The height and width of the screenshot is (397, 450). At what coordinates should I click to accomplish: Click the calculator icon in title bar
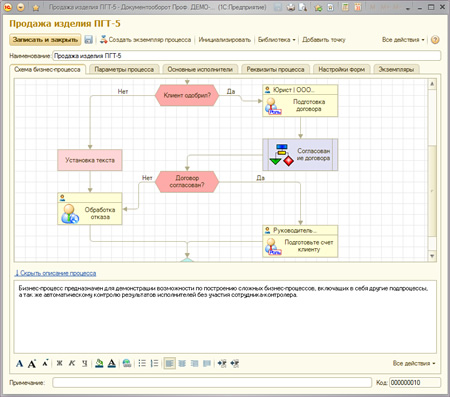coord(345,7)
